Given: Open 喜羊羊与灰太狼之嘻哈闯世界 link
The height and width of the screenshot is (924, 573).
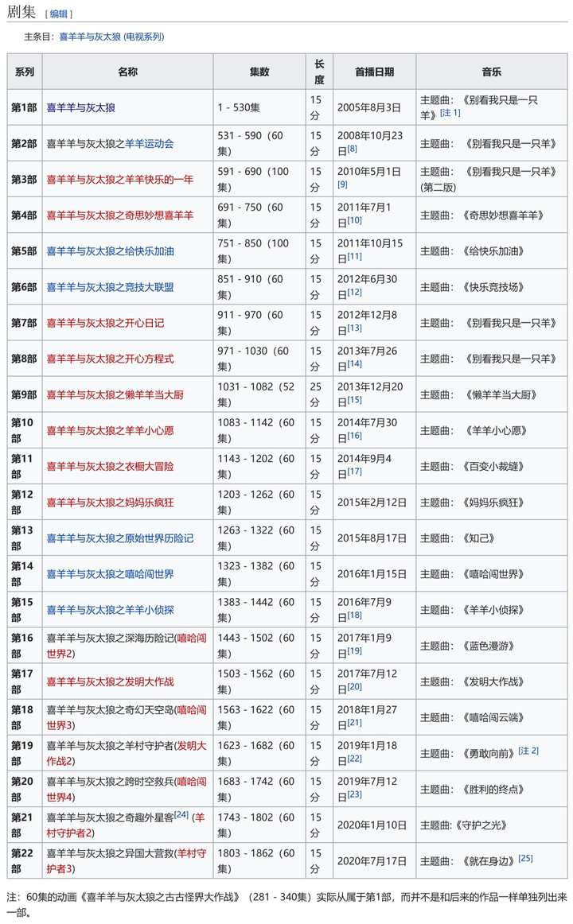Looking at the screenshot, I should [x=111, y=574].
